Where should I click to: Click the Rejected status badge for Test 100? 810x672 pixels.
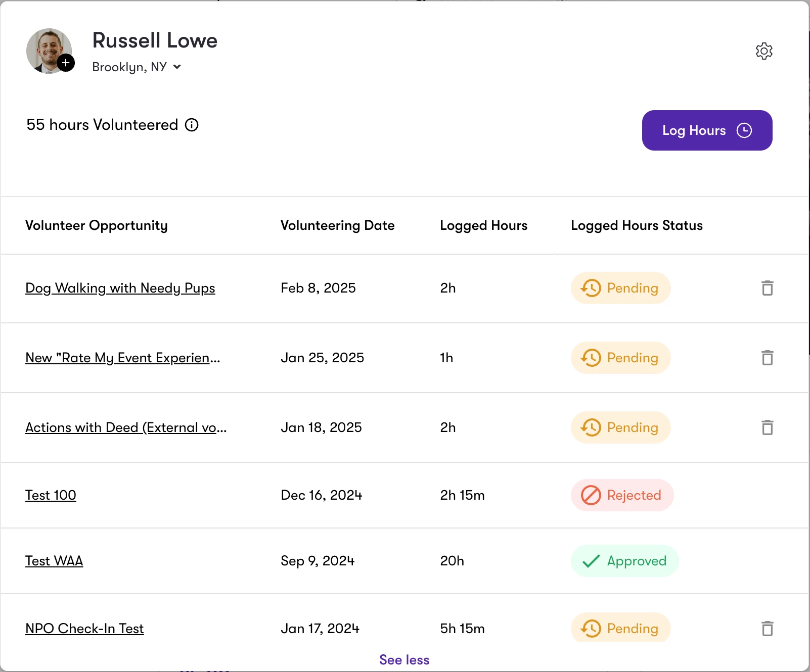click(x=622, y=495)
